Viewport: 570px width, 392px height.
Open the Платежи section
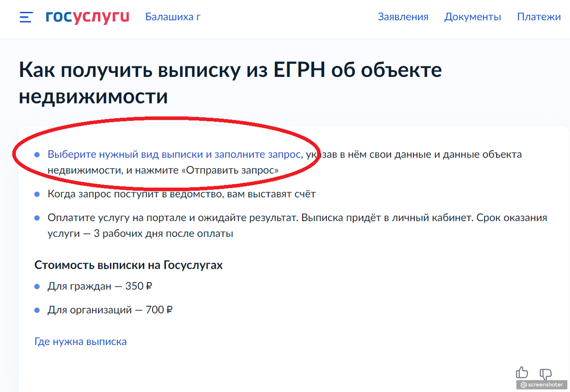click(539, 17)
